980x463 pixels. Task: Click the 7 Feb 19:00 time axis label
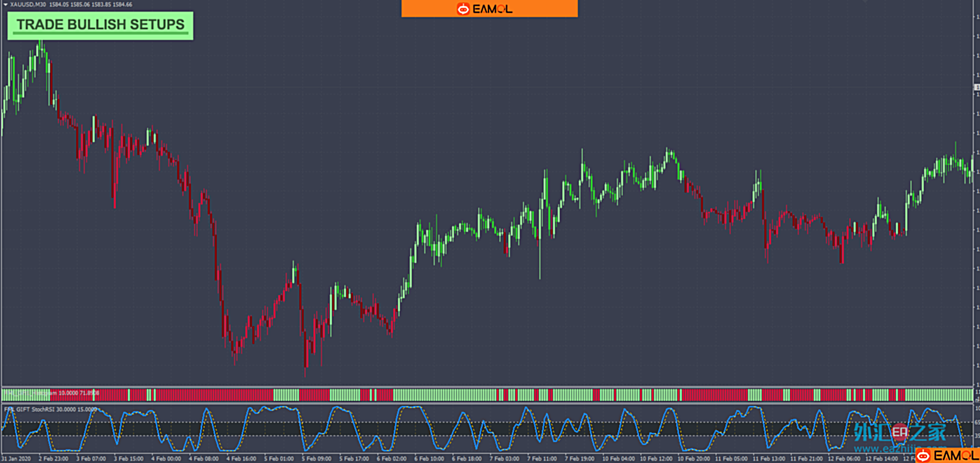(x=579, y=458)
